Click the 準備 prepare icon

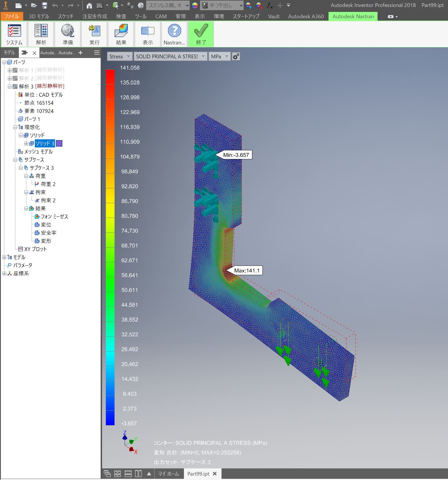[68, 34]
